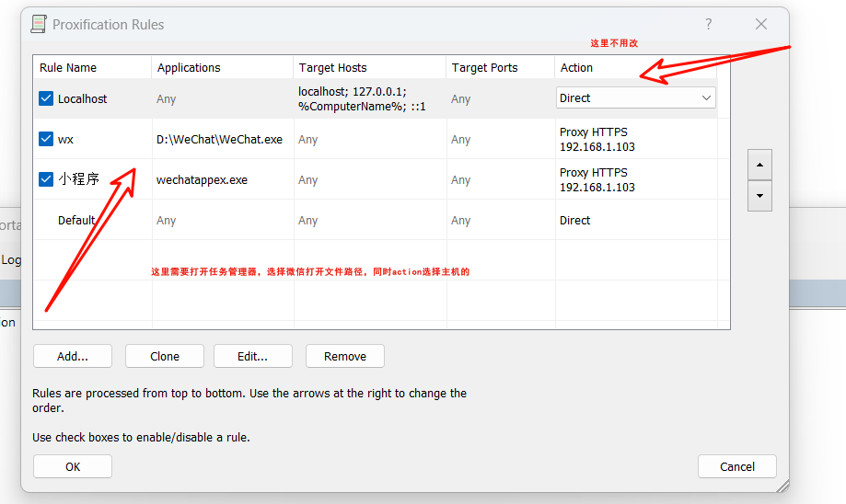
Task: Click the Cancel button
Action: coord(737,466)
